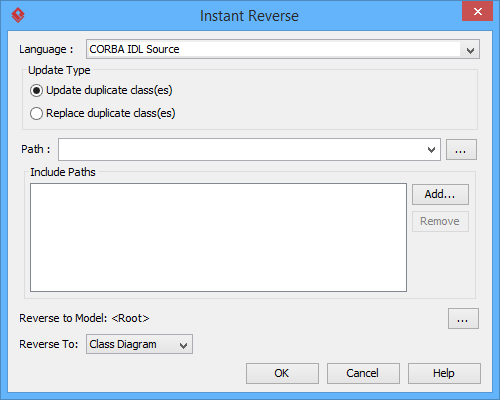The image size is (500, 400).
Task: Click the Path : label text
Action: tap(36, 149)
